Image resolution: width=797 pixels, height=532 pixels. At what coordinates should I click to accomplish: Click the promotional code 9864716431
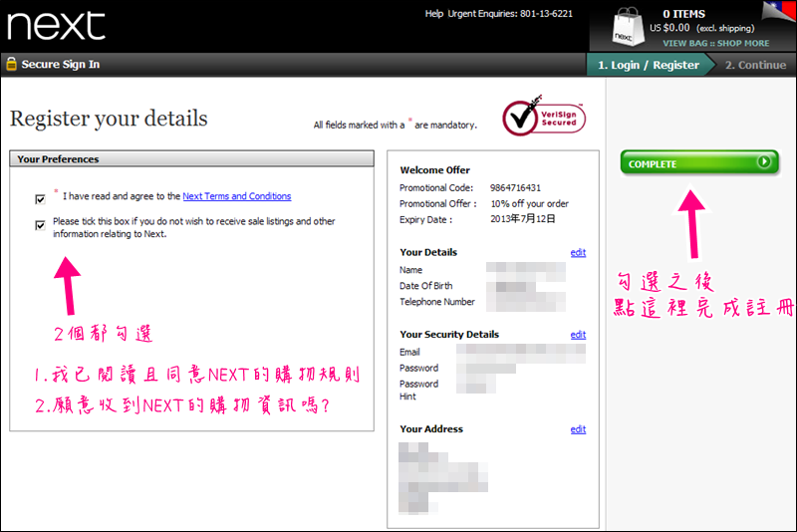515,188
